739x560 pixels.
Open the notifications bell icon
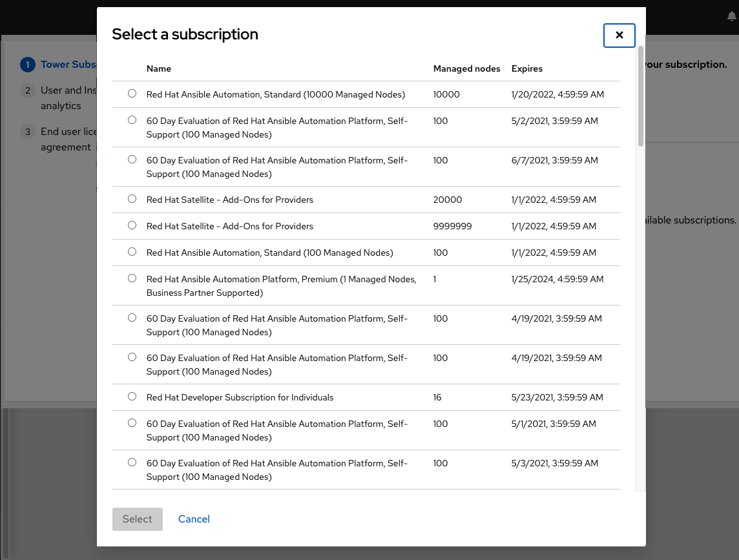click(x=731, y=17)
